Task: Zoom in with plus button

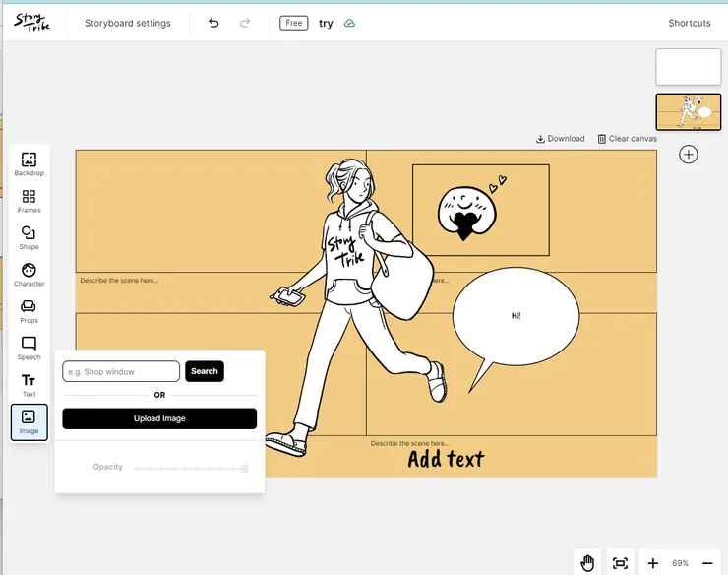Action: [x=653, y=562]
